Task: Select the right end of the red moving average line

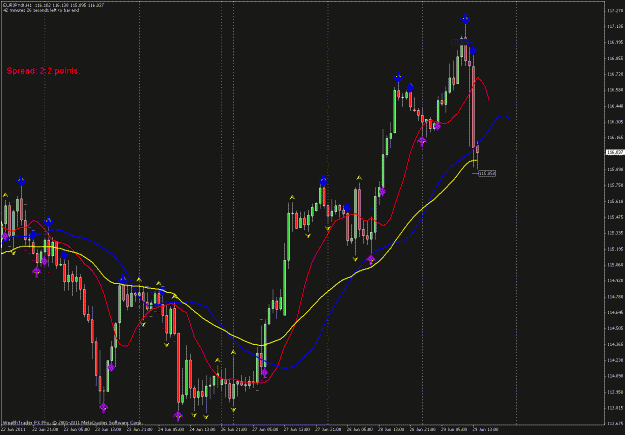Action: (489, 99)
